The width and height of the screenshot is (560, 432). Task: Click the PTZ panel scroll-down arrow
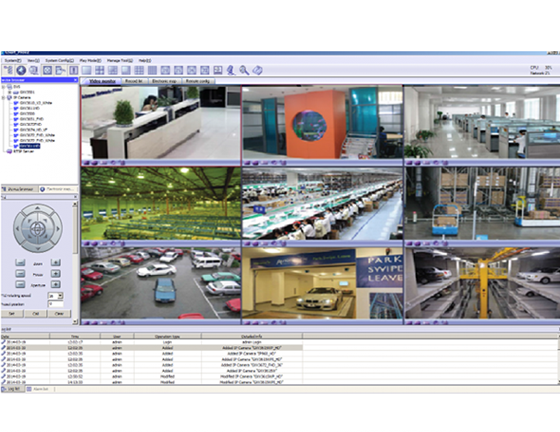[x=75, y=321]
